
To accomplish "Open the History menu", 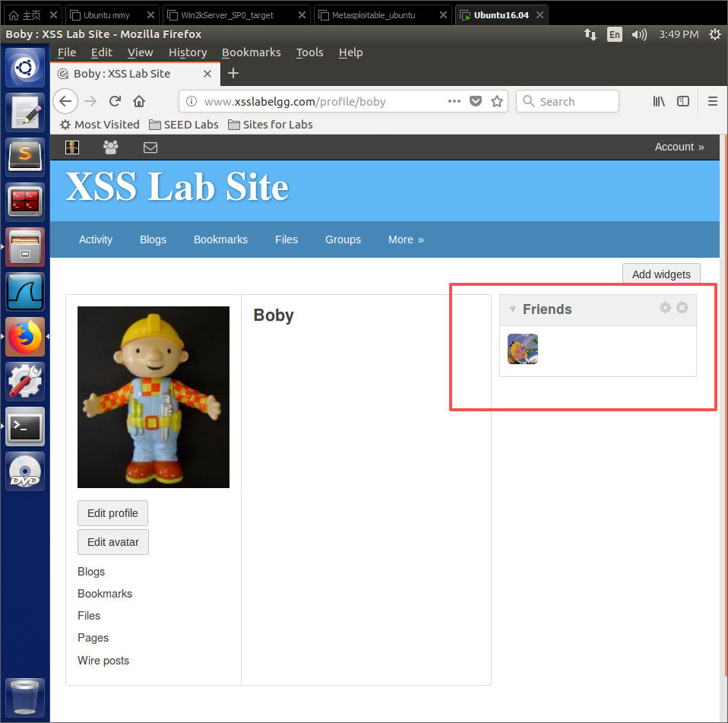I will [x=188, y=52].
